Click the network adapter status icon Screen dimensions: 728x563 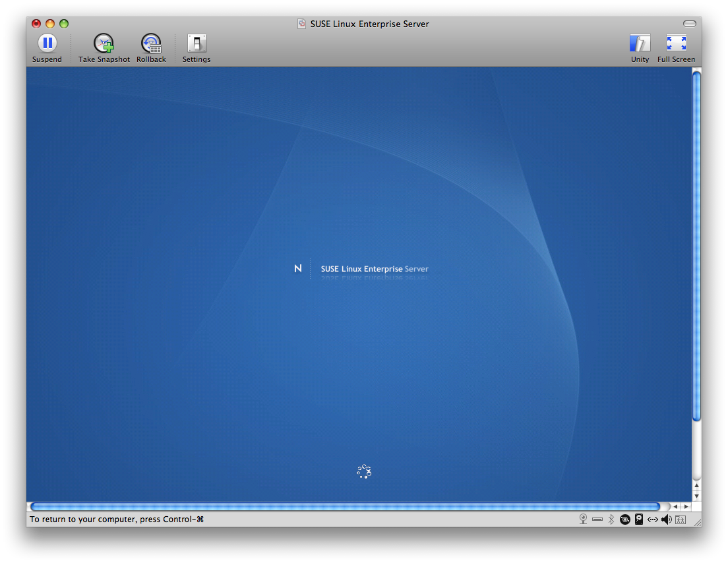click(x=653, y=519)
